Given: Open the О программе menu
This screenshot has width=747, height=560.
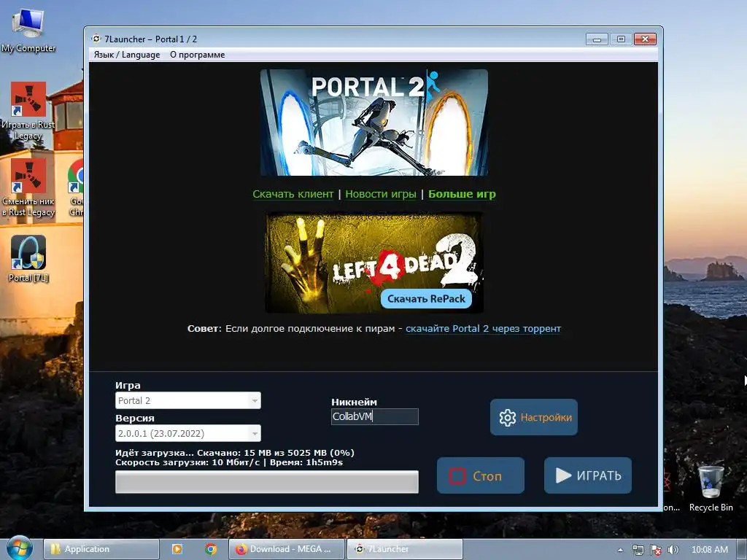Looking at the screenshot, I should click(197, 55).
